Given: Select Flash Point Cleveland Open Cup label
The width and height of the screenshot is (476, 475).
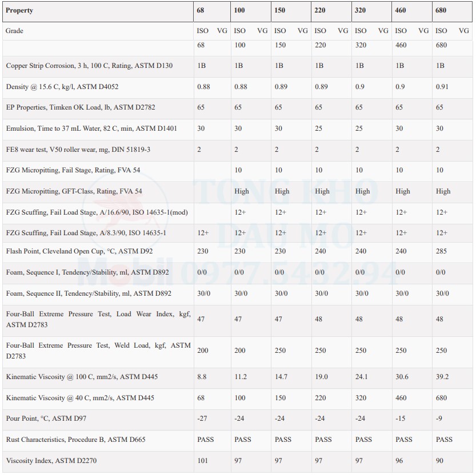Looking at the screenshot, I should tap(79, 251).
